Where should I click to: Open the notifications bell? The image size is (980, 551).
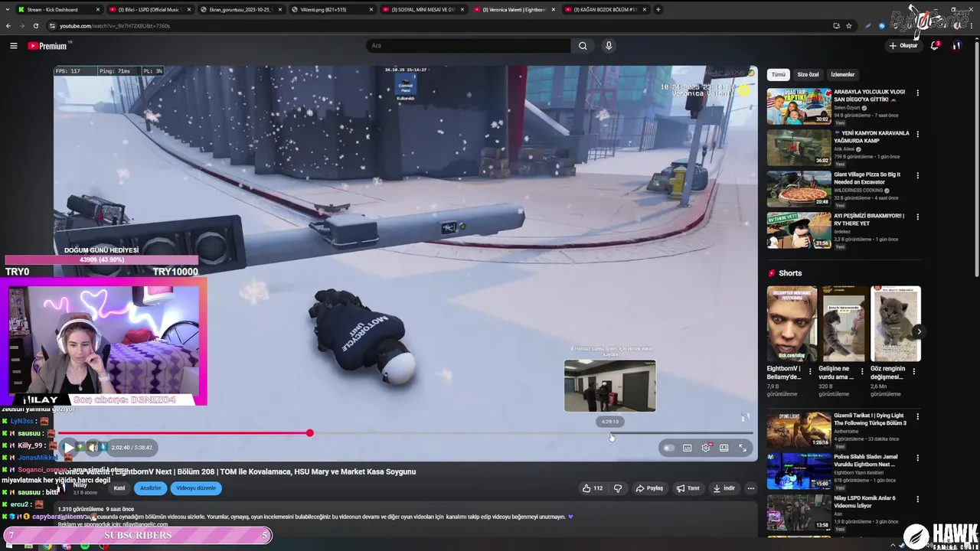click(x=935, y=46)
